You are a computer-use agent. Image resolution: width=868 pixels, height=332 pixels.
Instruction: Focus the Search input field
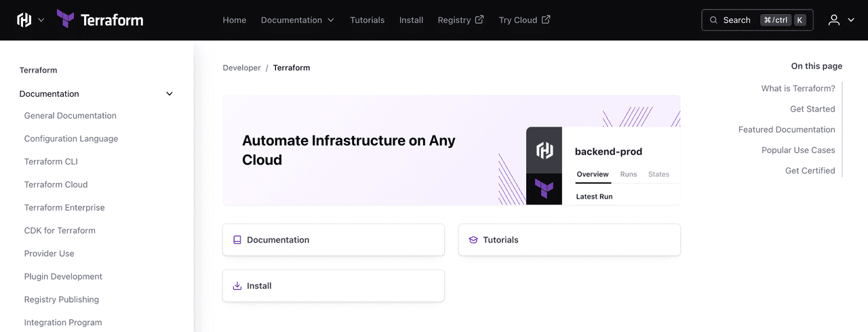pyautogui.click(x=757, y=20)
